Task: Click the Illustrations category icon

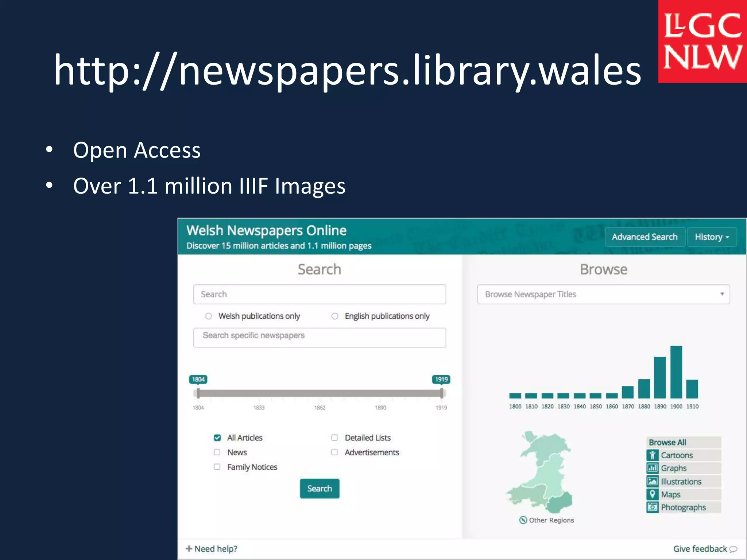Action: tap(652, 481)
